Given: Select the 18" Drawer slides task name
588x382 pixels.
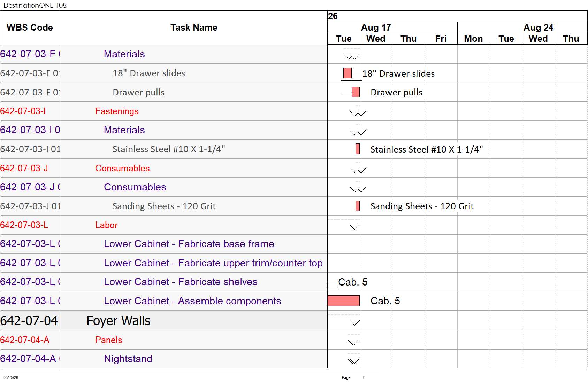Looking at the screenshot, I should (149, 73).
